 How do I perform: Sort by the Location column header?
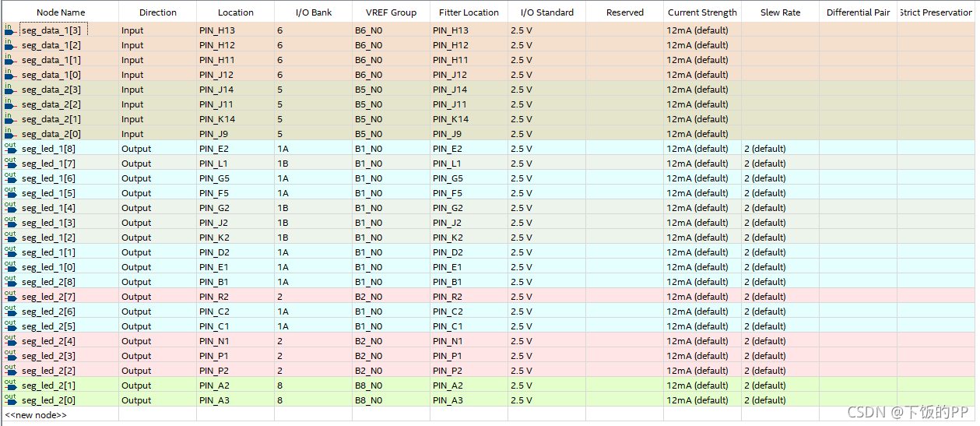(236, 12)
